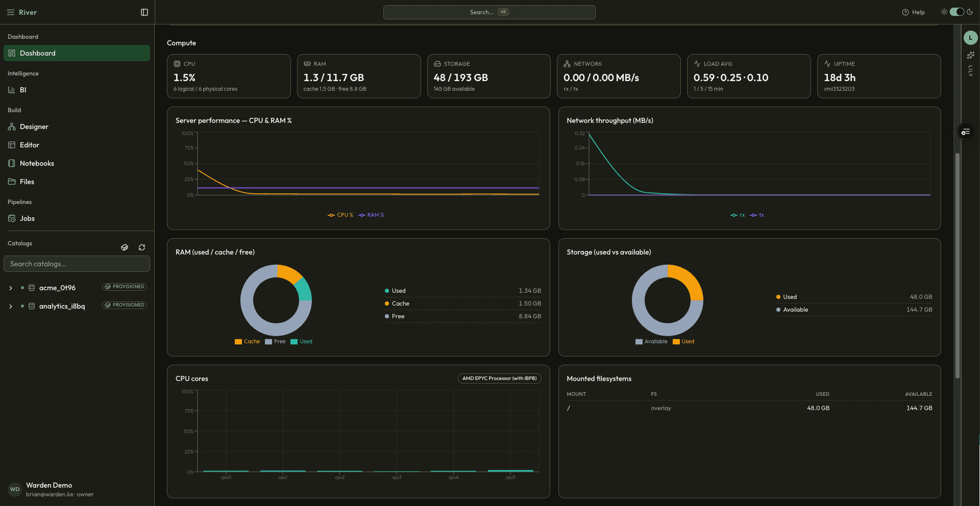Click Load Avg value 0.59 · 0.25 · 0.10
980x506 pixels.
pos(731,78)
